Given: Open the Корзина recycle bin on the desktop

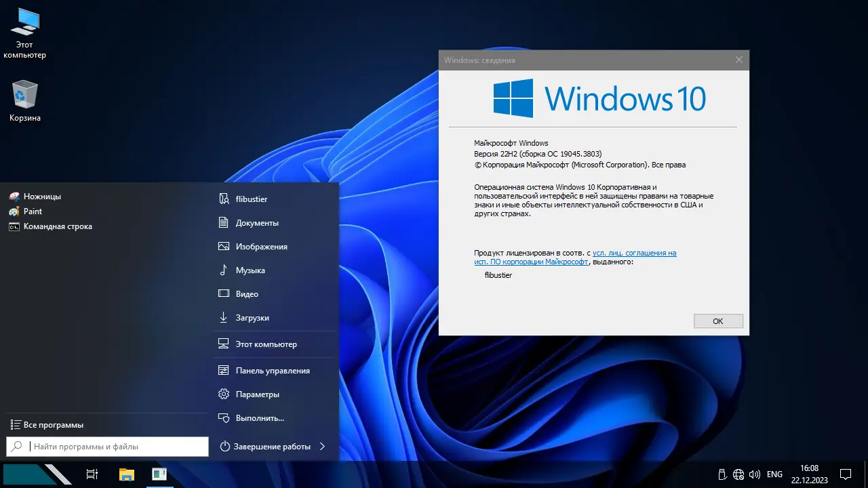Looking at the screenshot, I should point(25,101).
